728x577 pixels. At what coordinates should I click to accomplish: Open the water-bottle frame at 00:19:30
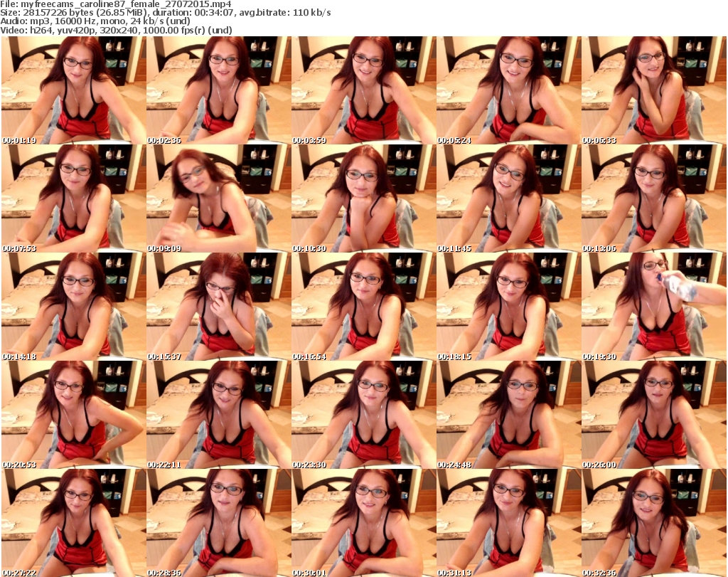pos(654,307)
